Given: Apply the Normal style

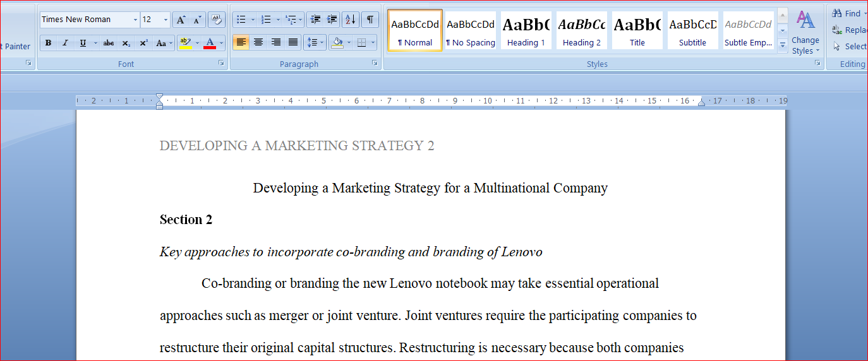Looking at the screenshot, I should [415, 30].
